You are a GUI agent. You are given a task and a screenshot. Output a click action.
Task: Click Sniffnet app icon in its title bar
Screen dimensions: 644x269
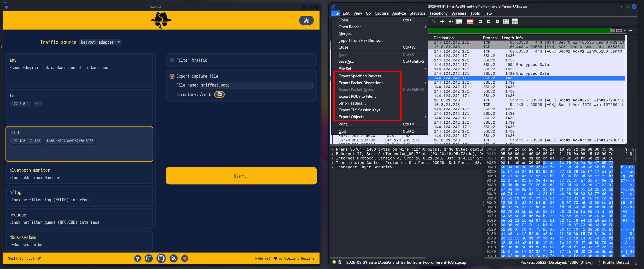tap(7, 7)
